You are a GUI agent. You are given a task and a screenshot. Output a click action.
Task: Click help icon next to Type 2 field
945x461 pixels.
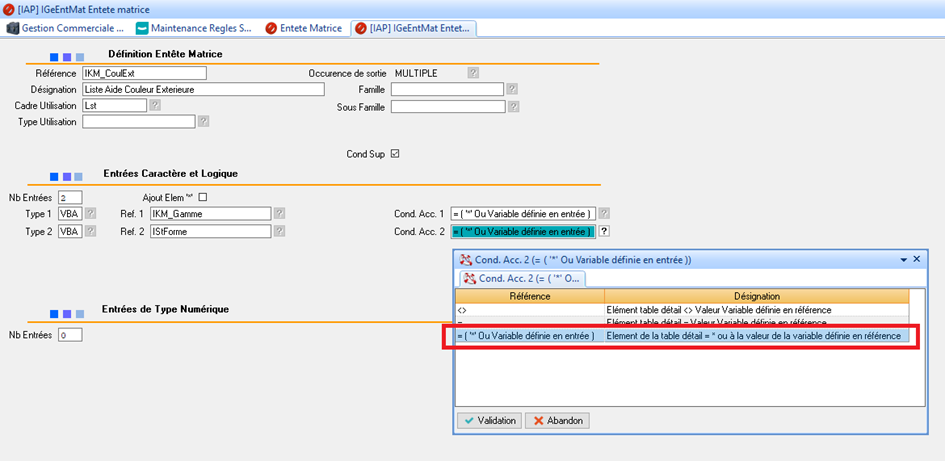coord(90,231)
